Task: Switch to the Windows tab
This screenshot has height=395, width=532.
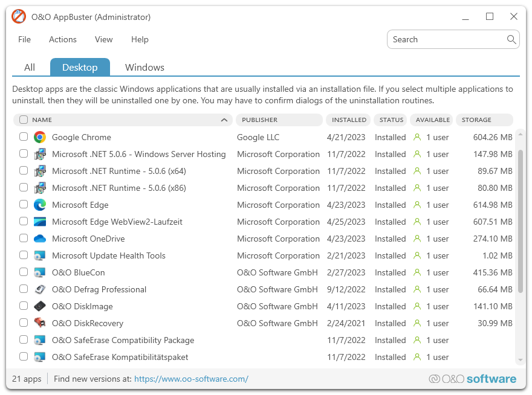Action: 144,68
